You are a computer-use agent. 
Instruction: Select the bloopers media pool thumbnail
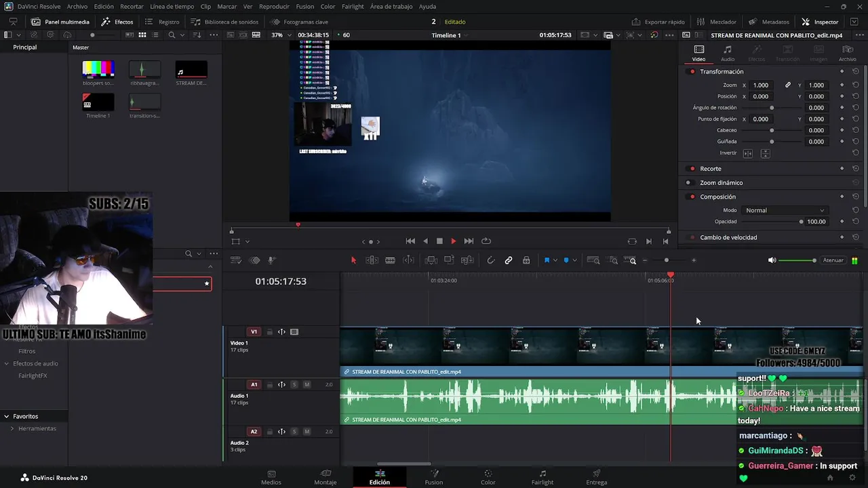[98, 69]
